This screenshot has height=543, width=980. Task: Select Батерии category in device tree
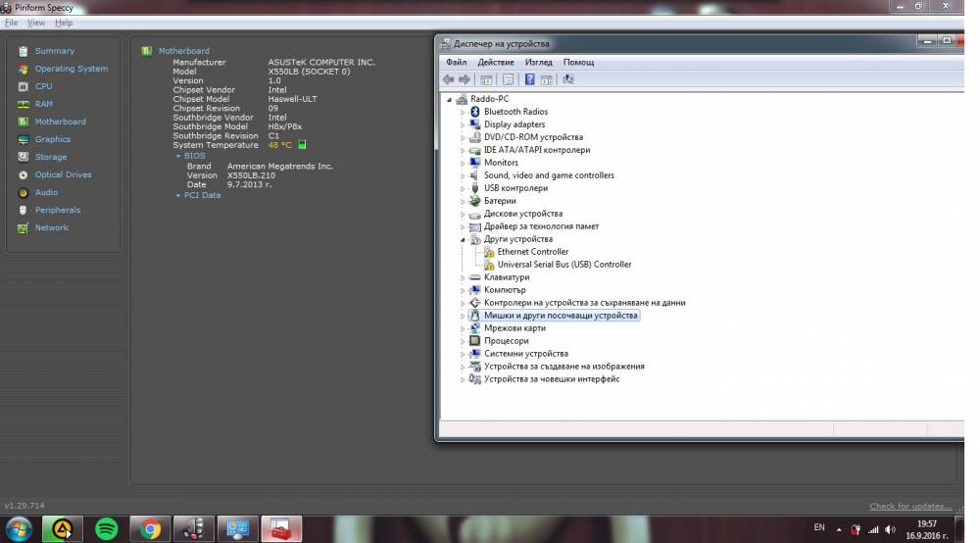(x=500, y=201)
